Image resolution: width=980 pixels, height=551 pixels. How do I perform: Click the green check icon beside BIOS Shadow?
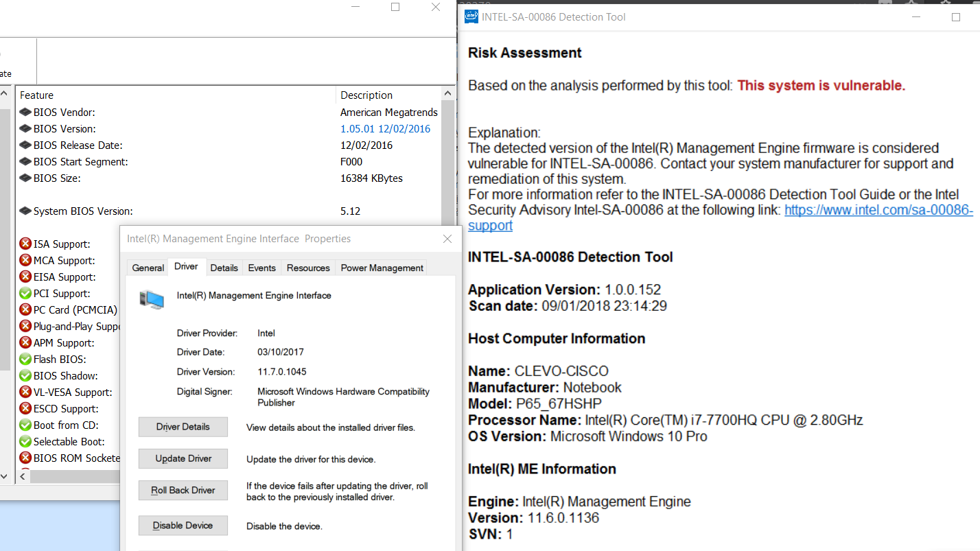(25, 376)
